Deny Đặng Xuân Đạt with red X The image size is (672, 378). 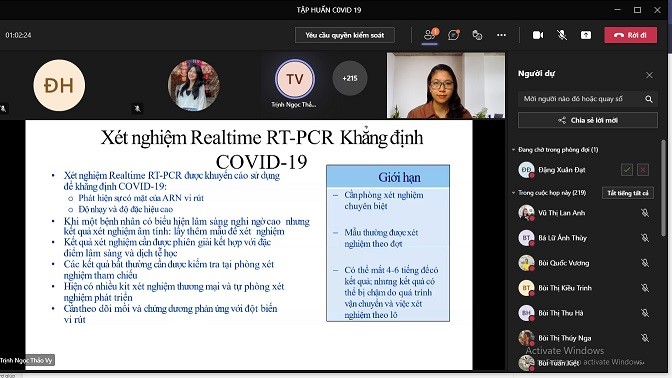coord(643,170)
